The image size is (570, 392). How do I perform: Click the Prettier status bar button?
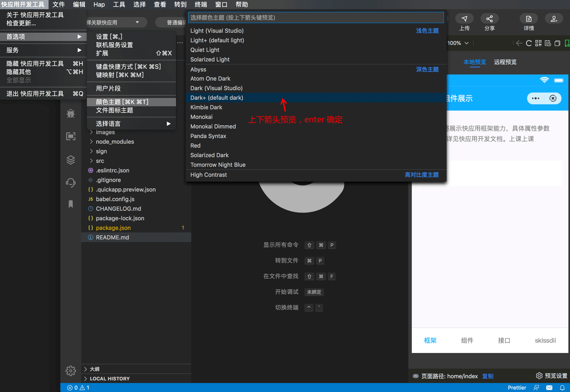pyautogui.click(x=517, y=387)
